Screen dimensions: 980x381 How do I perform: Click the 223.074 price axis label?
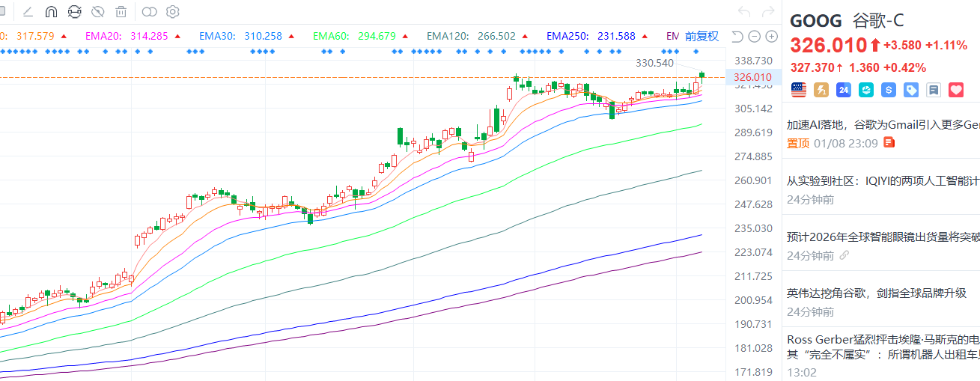[753, 252]
